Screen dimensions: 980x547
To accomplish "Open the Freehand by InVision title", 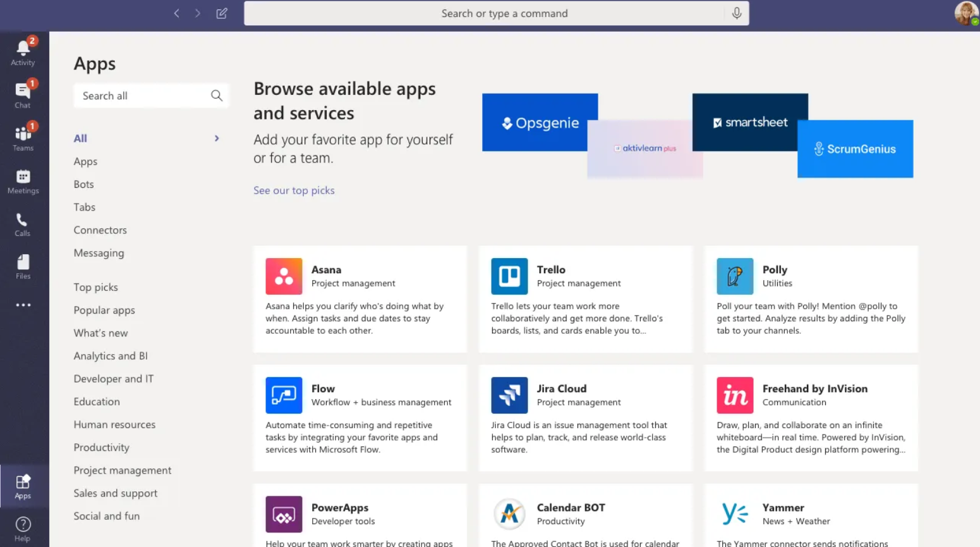I will (815, 388).
